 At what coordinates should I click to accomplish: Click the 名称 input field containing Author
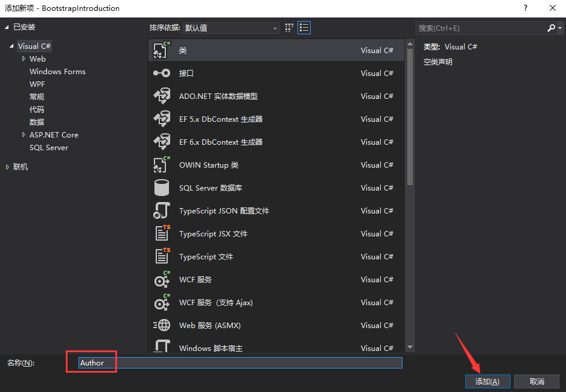[x=240, y=363]
